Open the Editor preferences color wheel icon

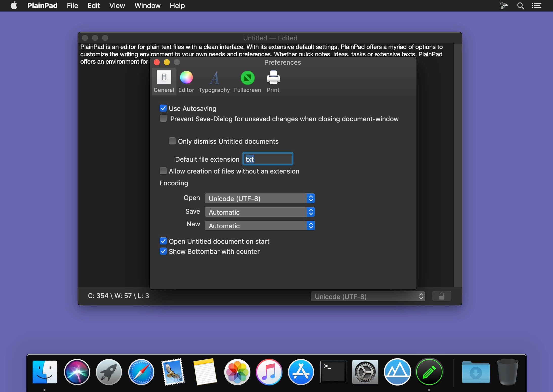[x=186, y=78]
